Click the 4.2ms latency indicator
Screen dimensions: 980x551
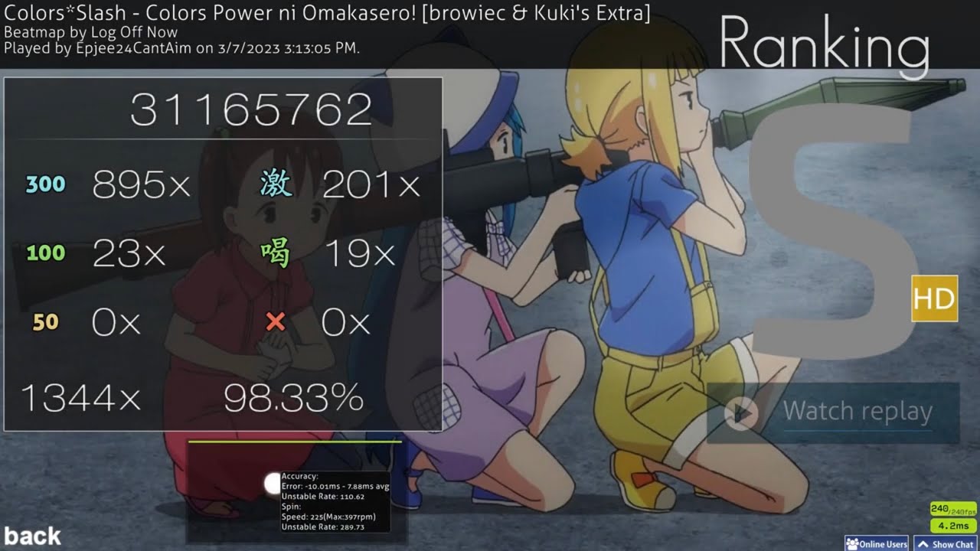click(953, 526)
